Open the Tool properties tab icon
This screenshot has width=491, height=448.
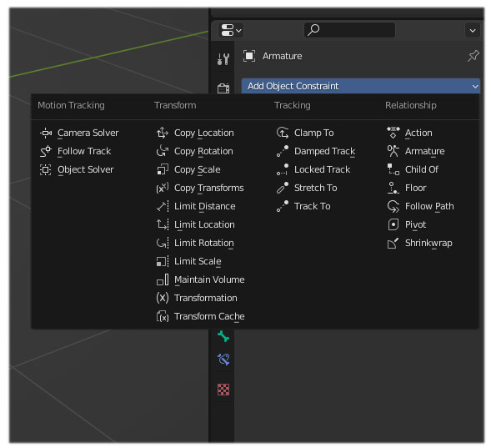pos(223,58)
